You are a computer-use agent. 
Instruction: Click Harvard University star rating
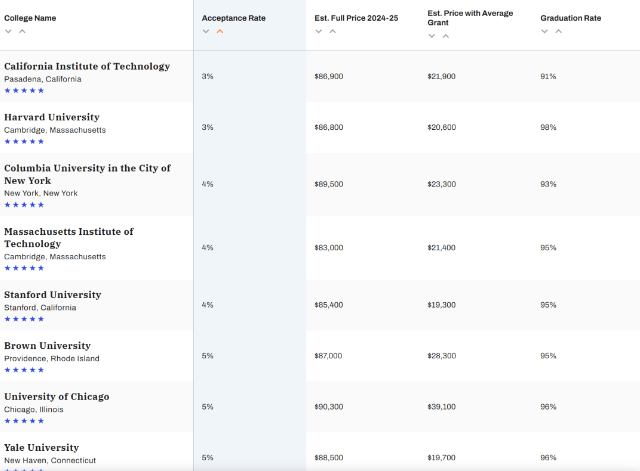24,141
